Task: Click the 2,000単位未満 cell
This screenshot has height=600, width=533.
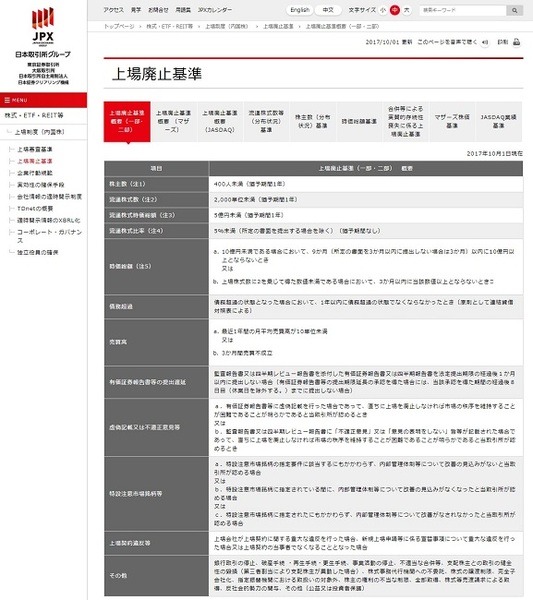Action: 366,200
